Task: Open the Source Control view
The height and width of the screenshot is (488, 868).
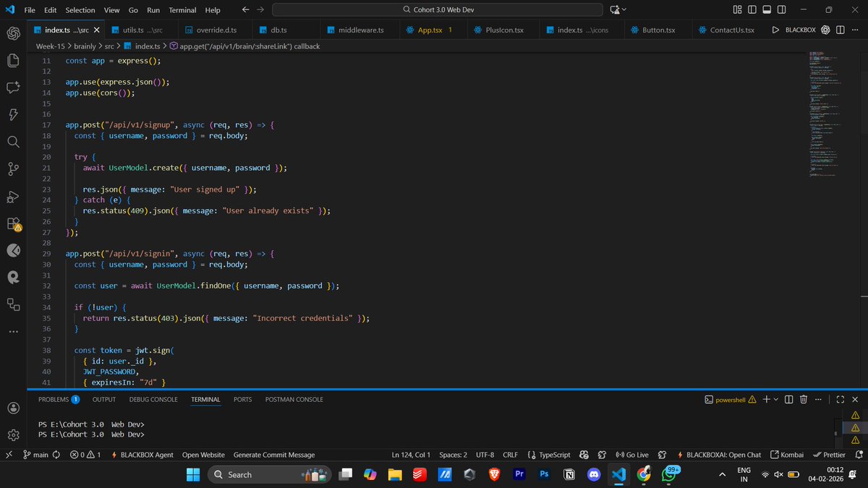Action: point(13,168)
